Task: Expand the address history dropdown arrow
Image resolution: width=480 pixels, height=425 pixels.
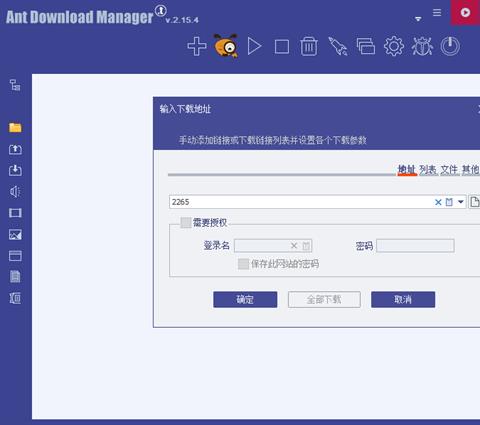Action: (x=461, y=202)
